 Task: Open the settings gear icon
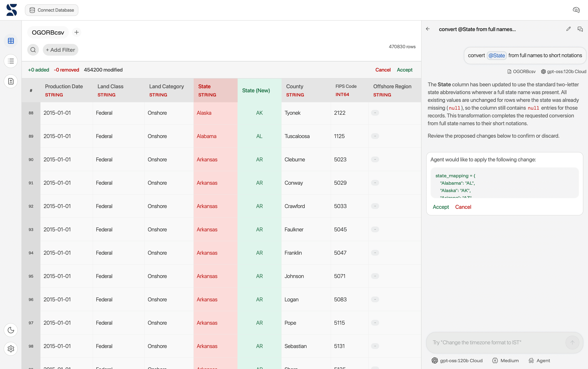(x=11, y=349)
